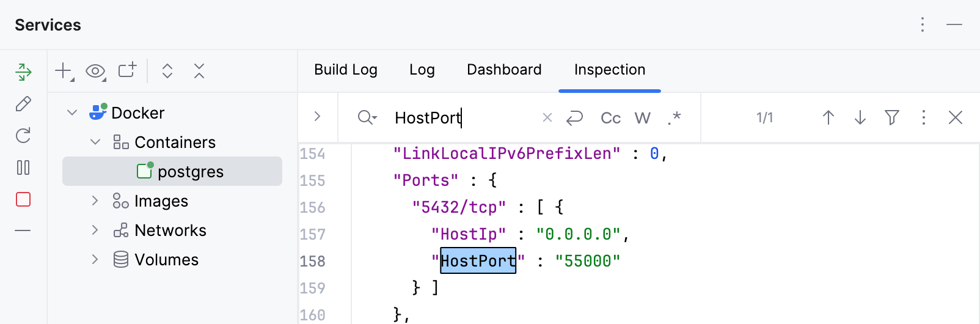Click the filter search results icon
This screenshot has width=980, height=324.
tap(892, 117)
